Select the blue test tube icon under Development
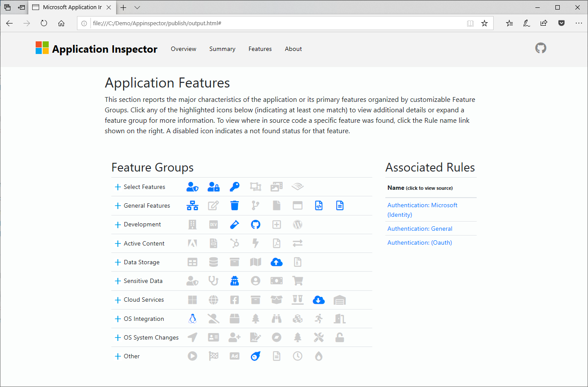The width and height of the screenshot is (588, 387). (234, 224)
